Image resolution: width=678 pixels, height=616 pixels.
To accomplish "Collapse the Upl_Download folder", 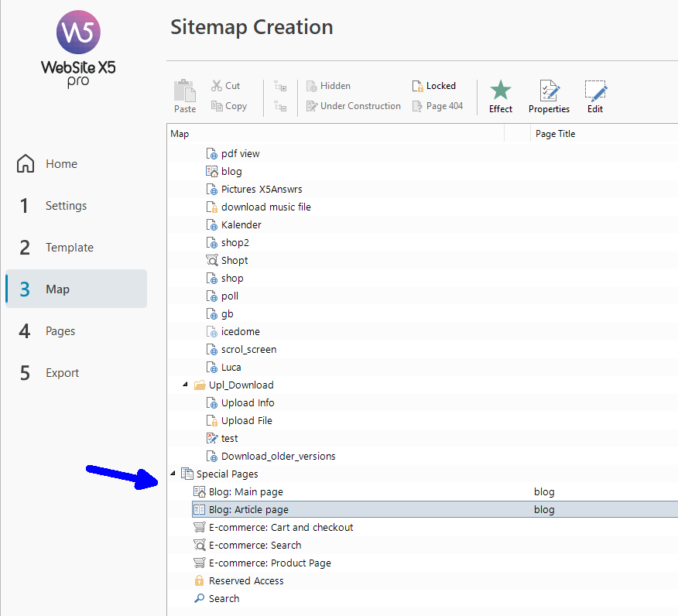I will pyautogui.click(x=185, y=385).
